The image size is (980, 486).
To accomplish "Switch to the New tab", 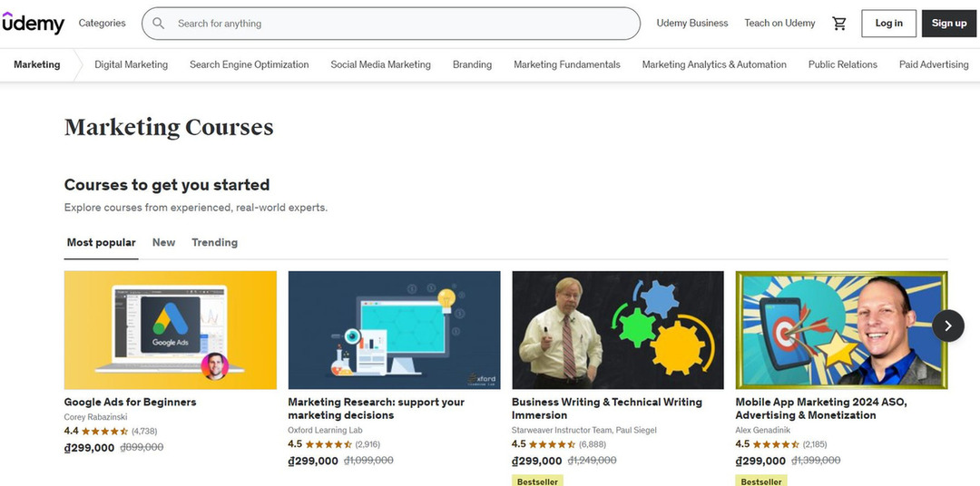I will click(163, 242).
